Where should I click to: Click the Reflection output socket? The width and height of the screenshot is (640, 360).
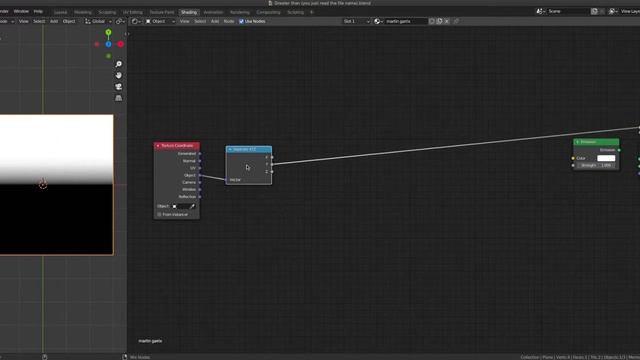[200, 197]
